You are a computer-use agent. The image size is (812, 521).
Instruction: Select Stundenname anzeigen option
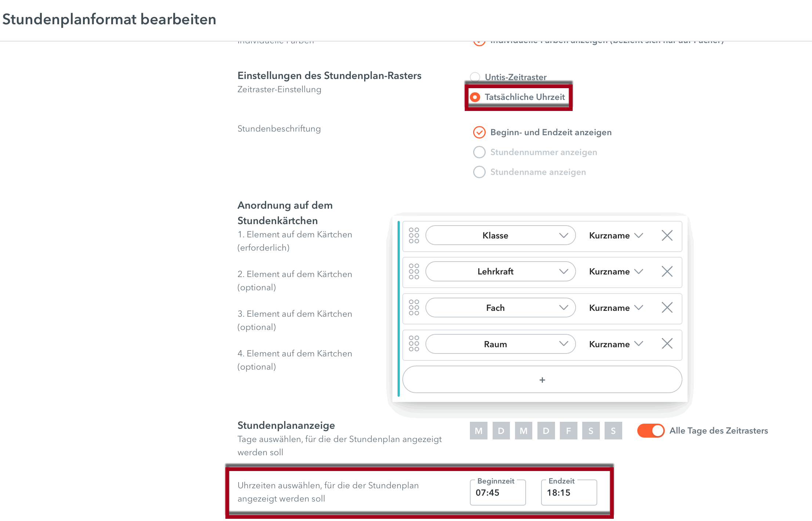(479, 172)
